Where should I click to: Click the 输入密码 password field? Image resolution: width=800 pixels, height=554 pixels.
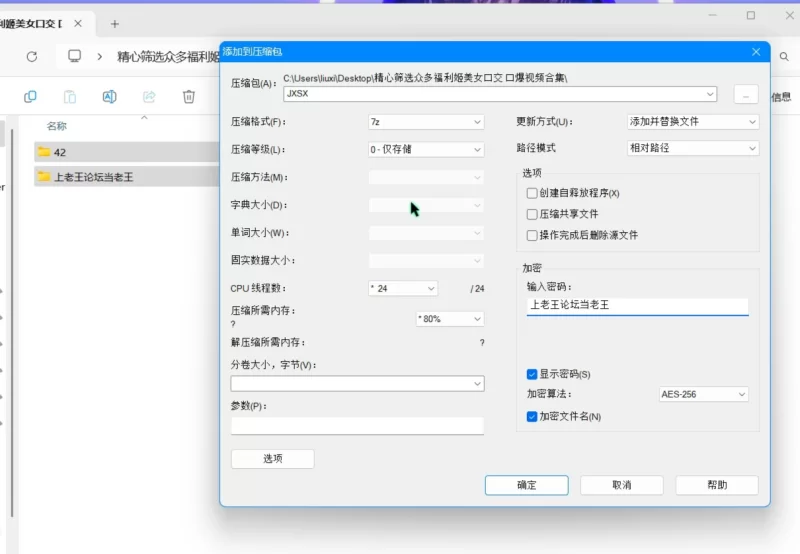point(637,305)
